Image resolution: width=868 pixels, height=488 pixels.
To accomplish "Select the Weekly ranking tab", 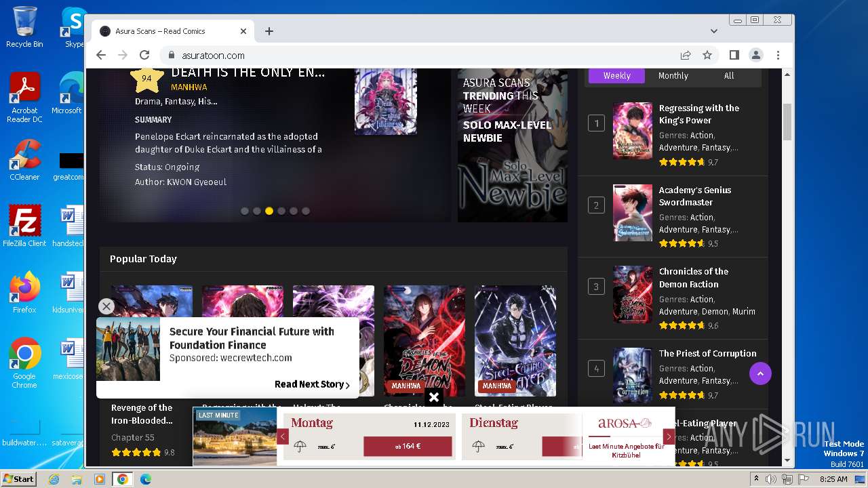I will tap(617, 76).
